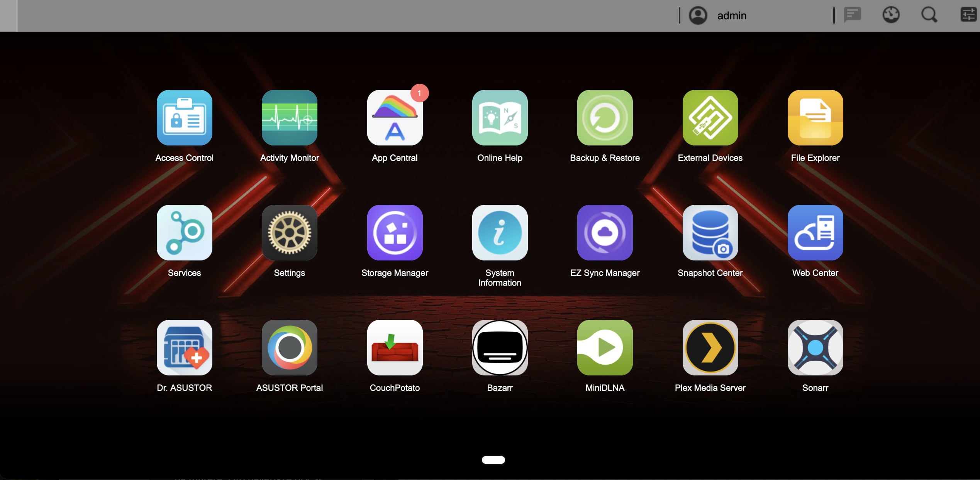Open Bazarr app
980x480 pixels.
(x=500, y=348)
